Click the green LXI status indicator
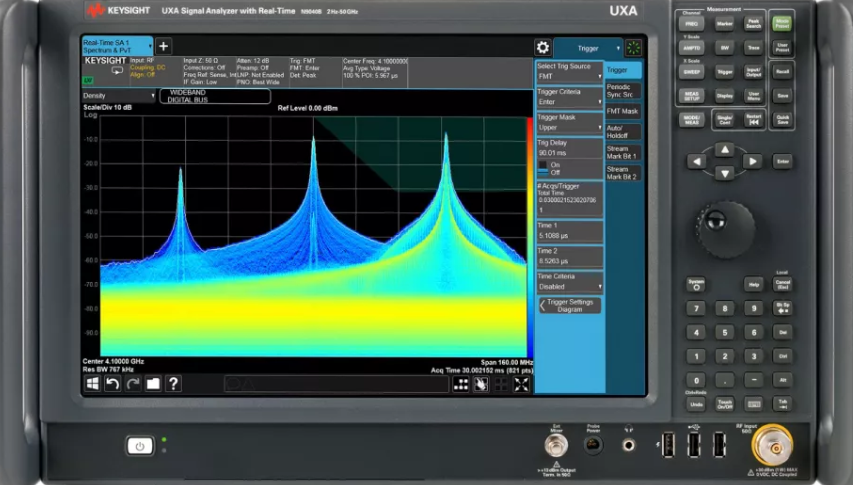The width and height of the screenshot is (853, 485). coord(88,80)
